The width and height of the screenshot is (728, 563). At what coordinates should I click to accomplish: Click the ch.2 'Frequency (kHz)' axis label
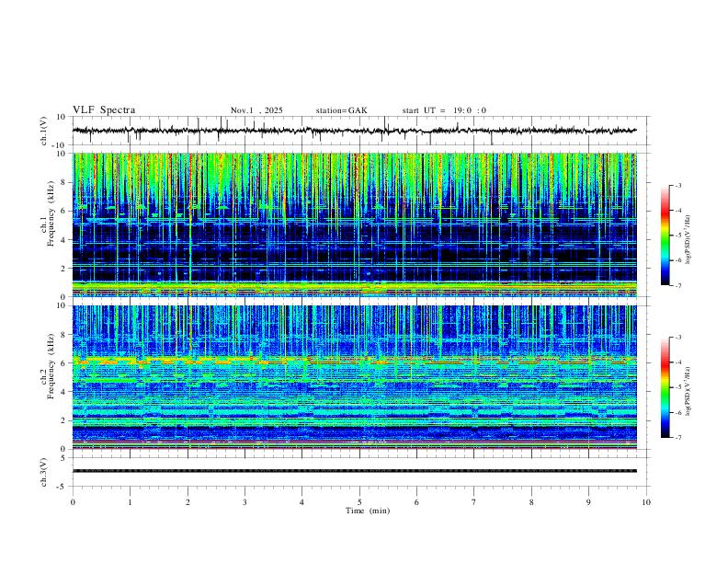pyautogui.click(x=51, y=366)
